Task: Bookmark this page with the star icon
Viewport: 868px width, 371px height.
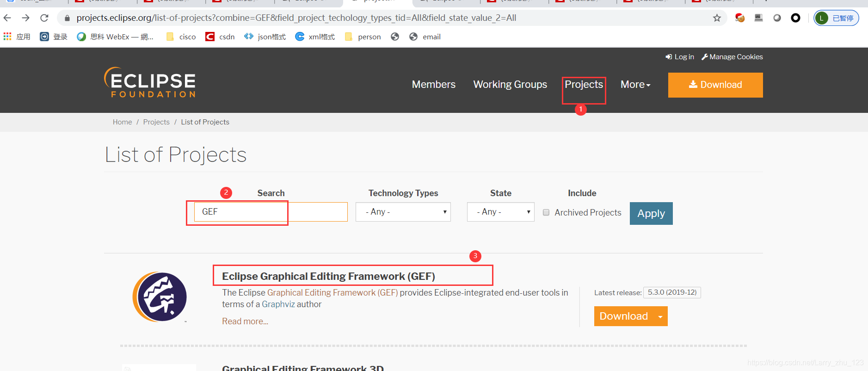Action: click(717, 18)
